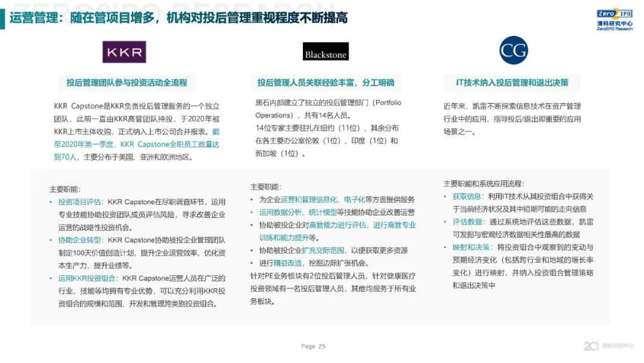Click bullet label 投资项目评估

pyautogui.click(x=79, y=202)
